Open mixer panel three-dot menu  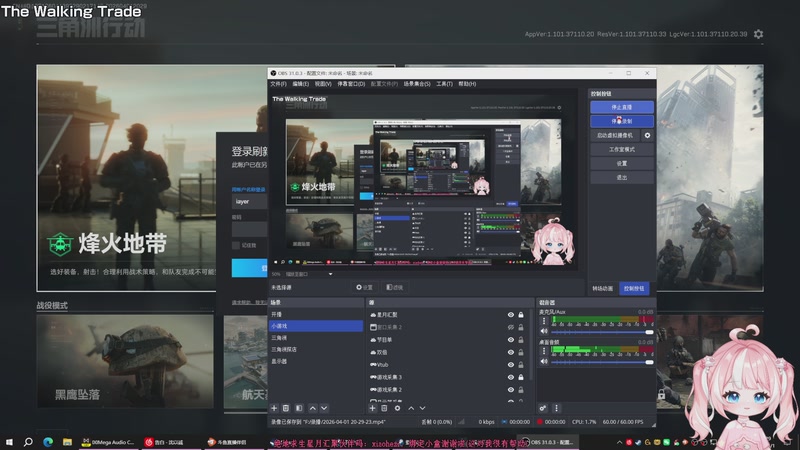click(x=557, y=408)
